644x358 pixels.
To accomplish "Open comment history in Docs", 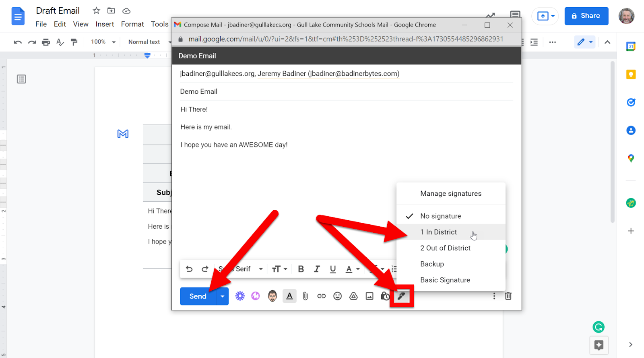I will (515, 15).
